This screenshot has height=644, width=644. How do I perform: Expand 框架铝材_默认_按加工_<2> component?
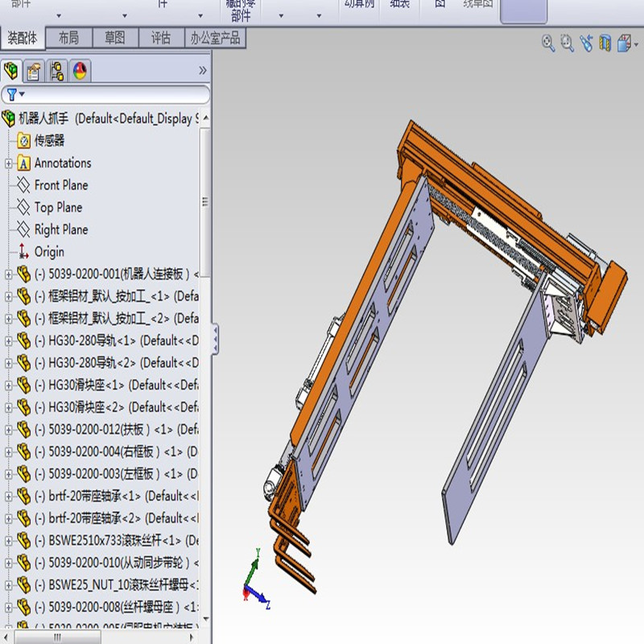click(x=8, y=319)
